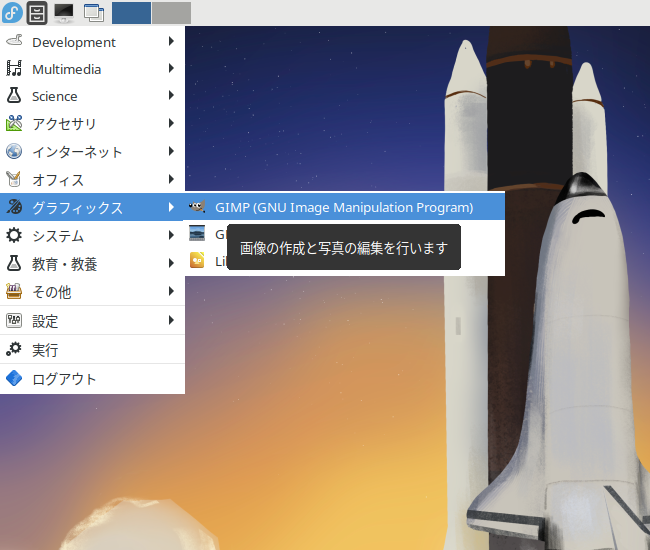Open the その他 submenu
Viewport: 650px width, 550px height.
(x=92, y=291)
